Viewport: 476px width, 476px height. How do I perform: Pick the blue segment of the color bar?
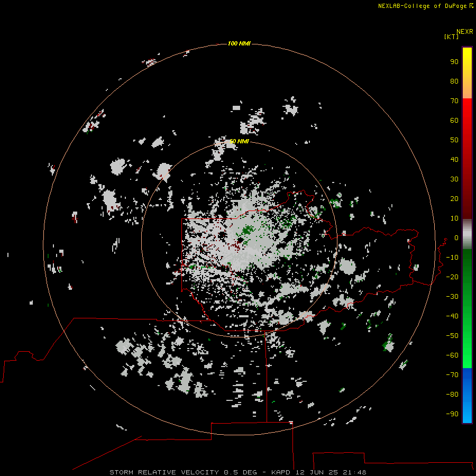[467, 395]
